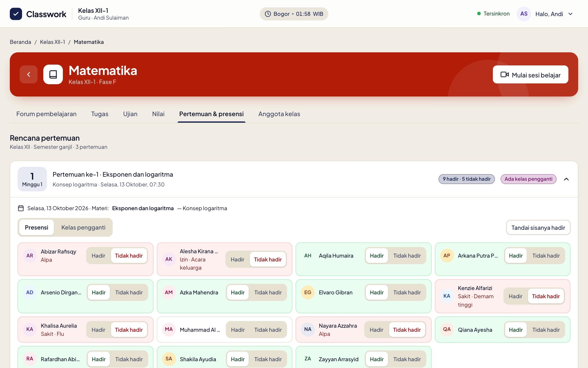Click the AR avatar of Abizar Rafisqy

tap(30, 256)
